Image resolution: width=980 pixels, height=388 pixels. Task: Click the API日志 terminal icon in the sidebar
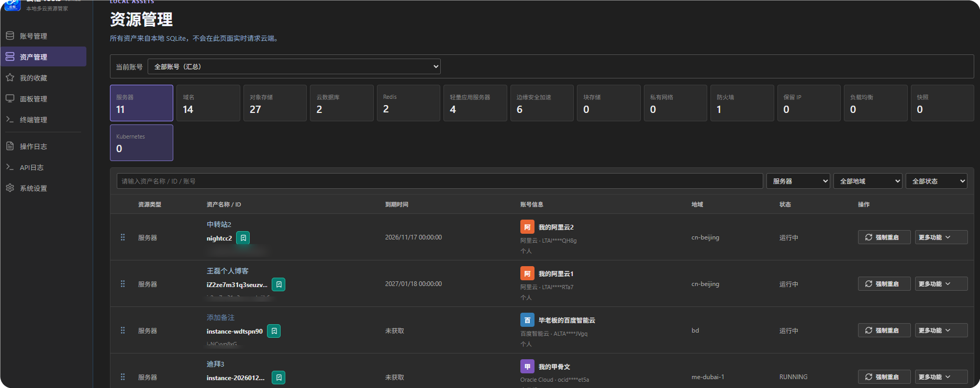[x=10, y=167]
